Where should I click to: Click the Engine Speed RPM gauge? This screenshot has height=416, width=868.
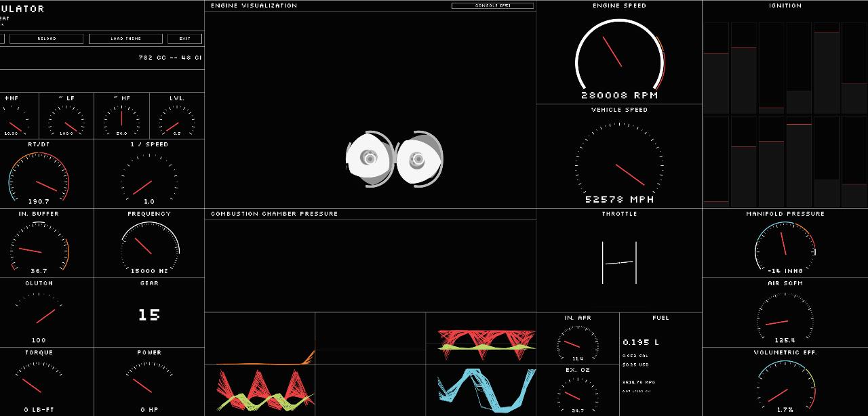click(x=619, y=57)
